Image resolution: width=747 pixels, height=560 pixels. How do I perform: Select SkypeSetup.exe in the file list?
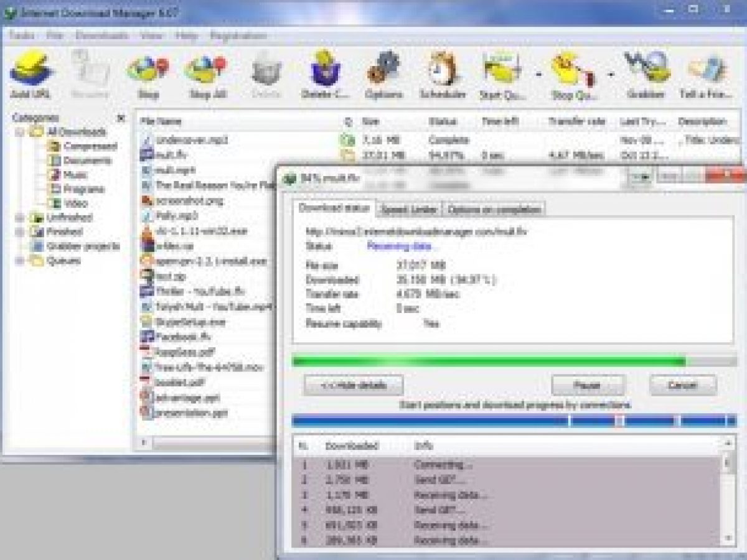[190, 322]
